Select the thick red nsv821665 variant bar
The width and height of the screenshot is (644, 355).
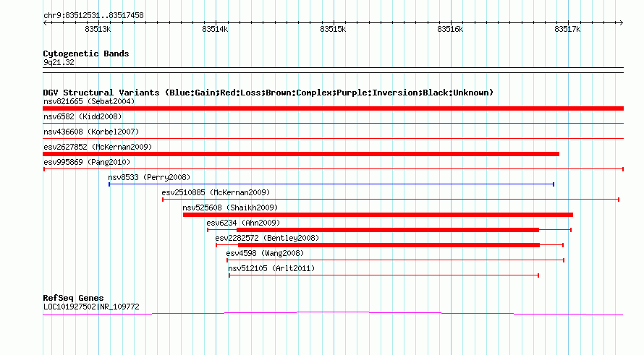(333, 108)
